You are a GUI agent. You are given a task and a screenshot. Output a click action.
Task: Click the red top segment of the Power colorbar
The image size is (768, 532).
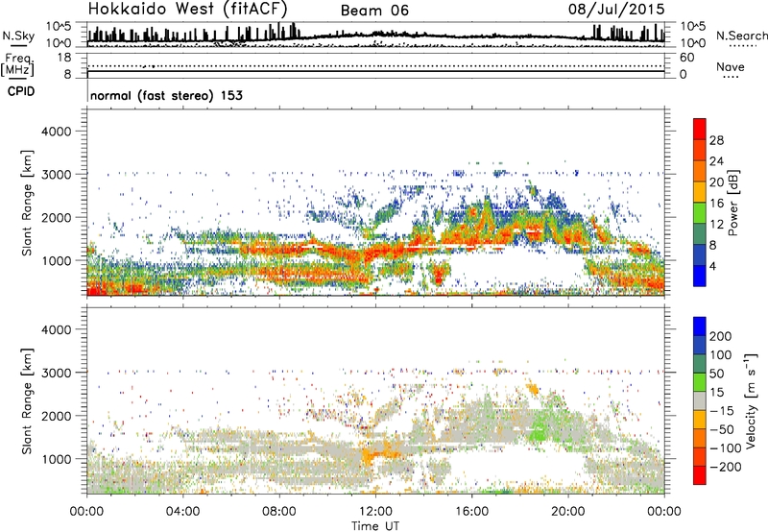700,129
